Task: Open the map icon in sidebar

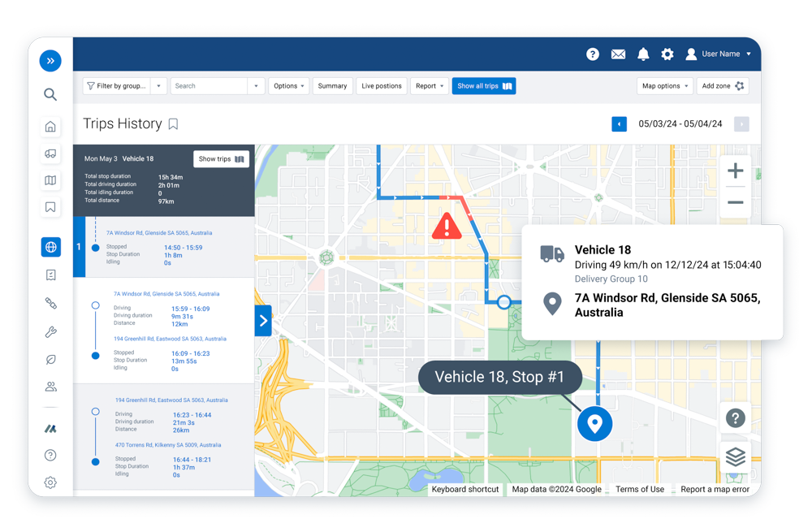Action: click(50, 180)
